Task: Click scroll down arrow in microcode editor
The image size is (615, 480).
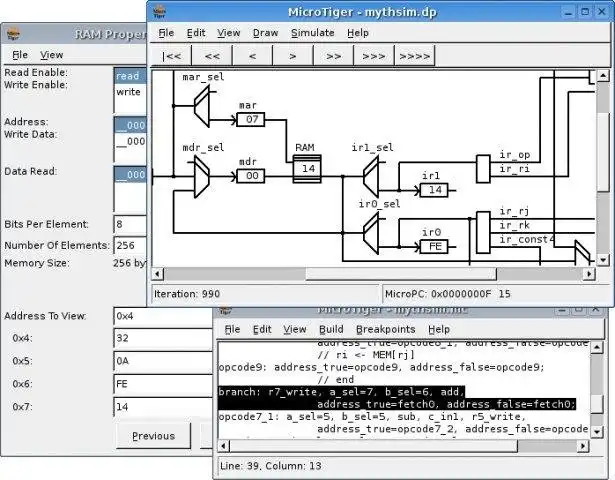Action: click(597, 431)
